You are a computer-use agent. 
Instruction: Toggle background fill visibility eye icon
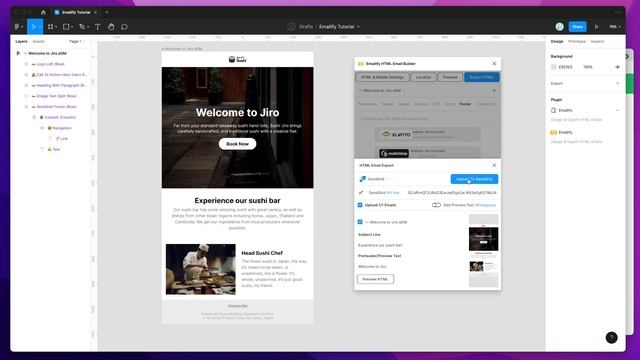pos(618,67)
